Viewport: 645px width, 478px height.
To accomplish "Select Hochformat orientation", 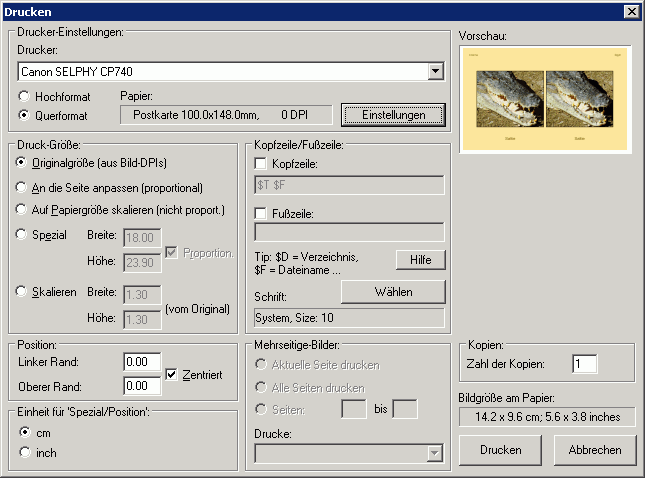I will pos(25,97).
